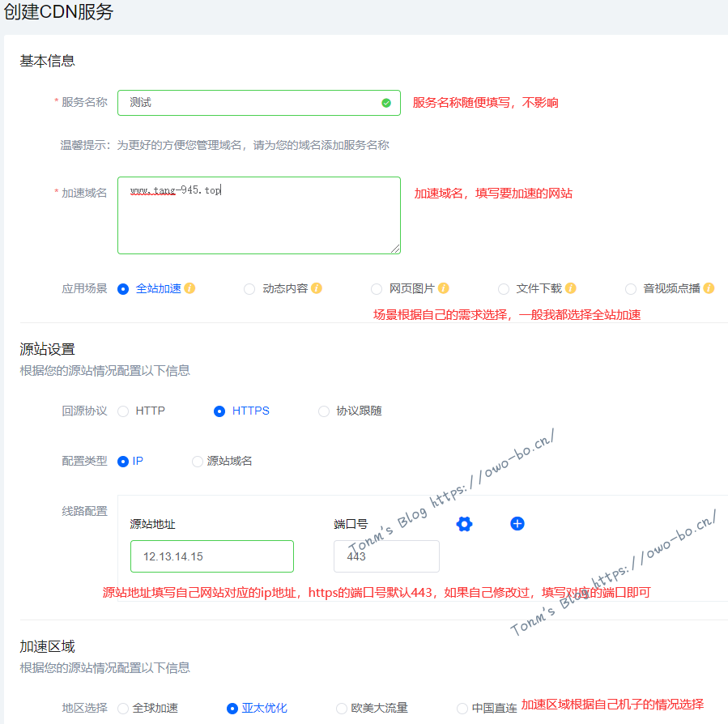
Task: Click info icon next to 音视频点播
Action: point(709,288)
